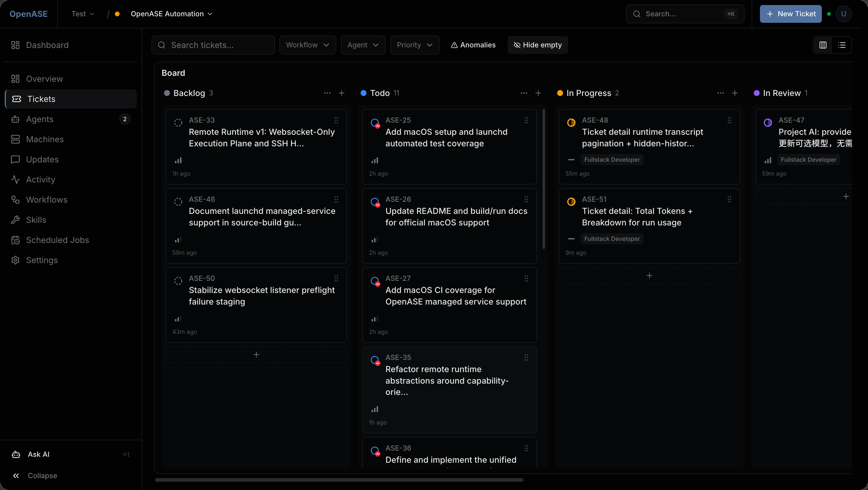Open Skills via wrench icon
This screenshot has width=868, height=490.
15,220
